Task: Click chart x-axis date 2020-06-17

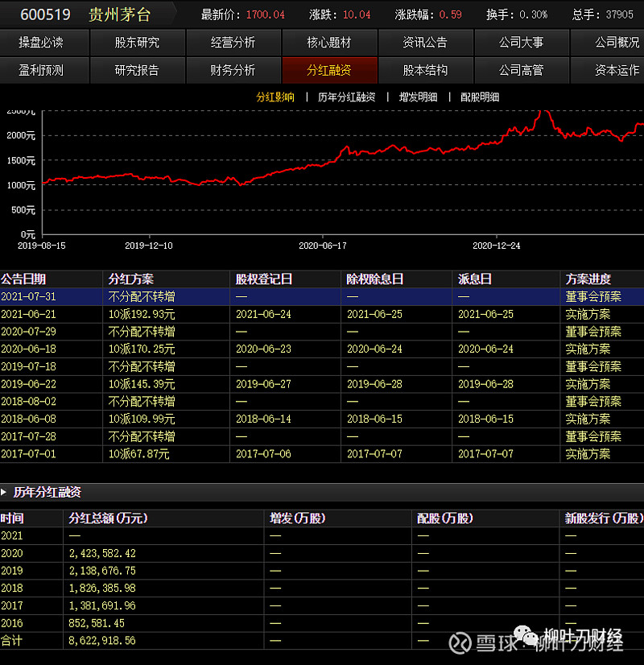Action: tap(323, 246)
